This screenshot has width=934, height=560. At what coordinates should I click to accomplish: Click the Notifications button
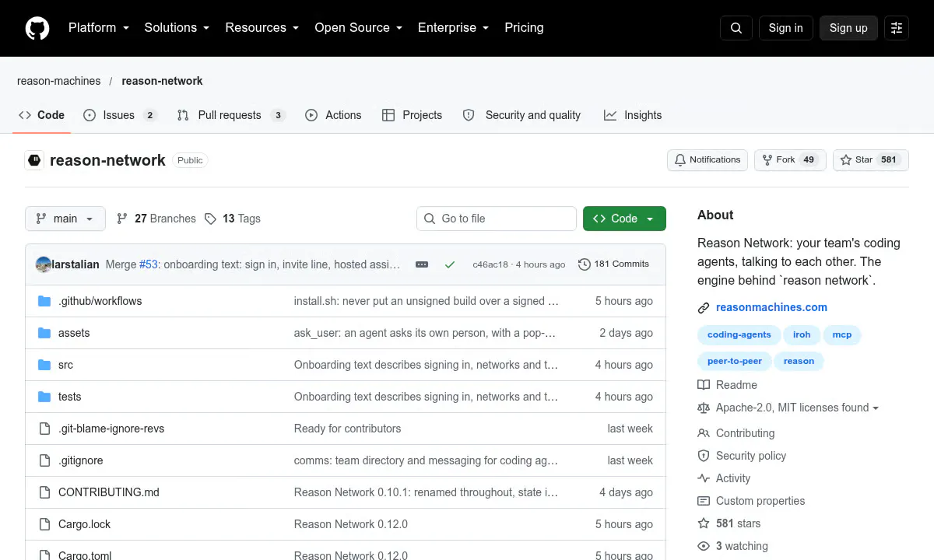708,160
